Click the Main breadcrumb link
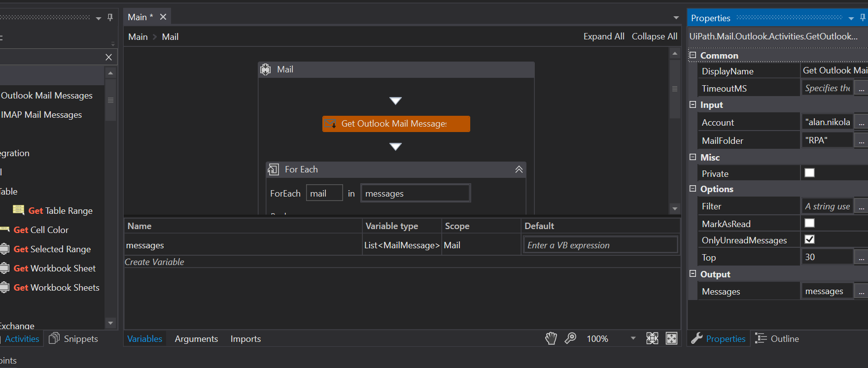This screenshot has width=868, height=368. (x=138, y=37)
